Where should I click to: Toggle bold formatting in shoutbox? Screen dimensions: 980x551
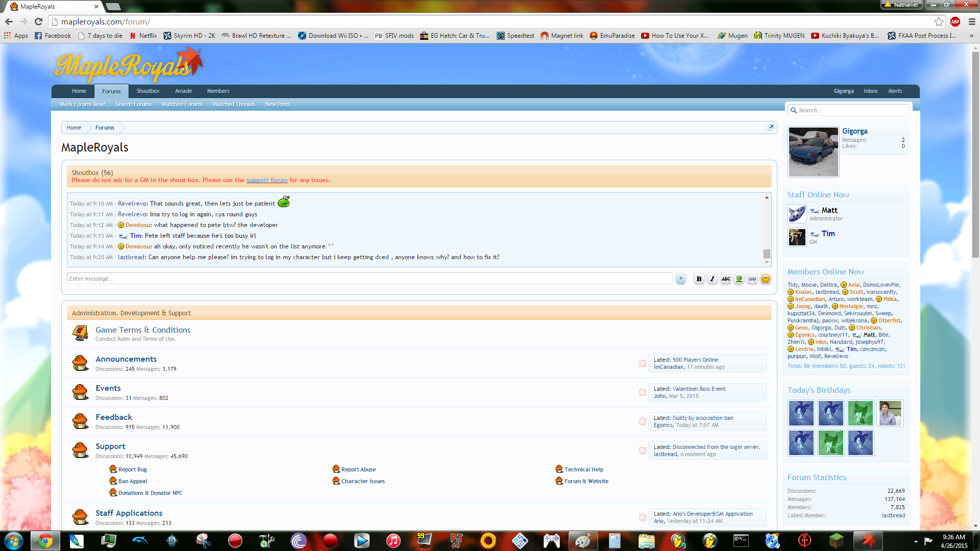[699, 279]
